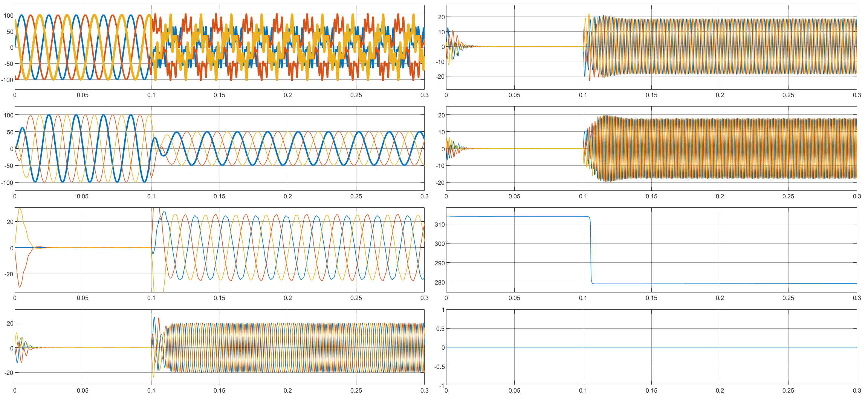This screenshot has height=405, width=868.
Task: Click the "100" y-axis label of top-left plot
Action: tap(8, 15)
